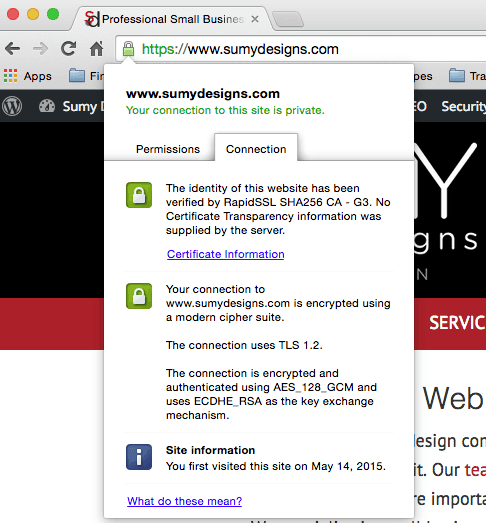
Task: Open the What do these mean? link
Action: click(x=184, y=501)
